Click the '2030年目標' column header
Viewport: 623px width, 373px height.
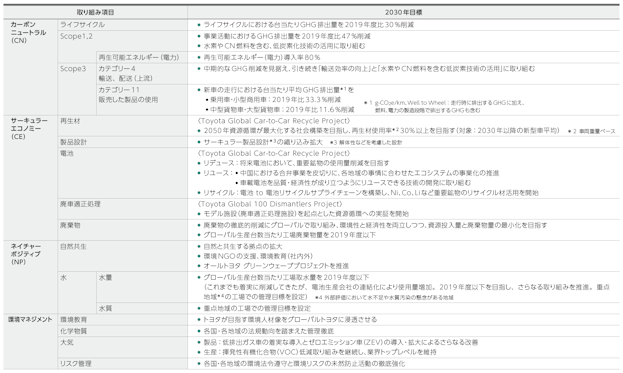403,12
